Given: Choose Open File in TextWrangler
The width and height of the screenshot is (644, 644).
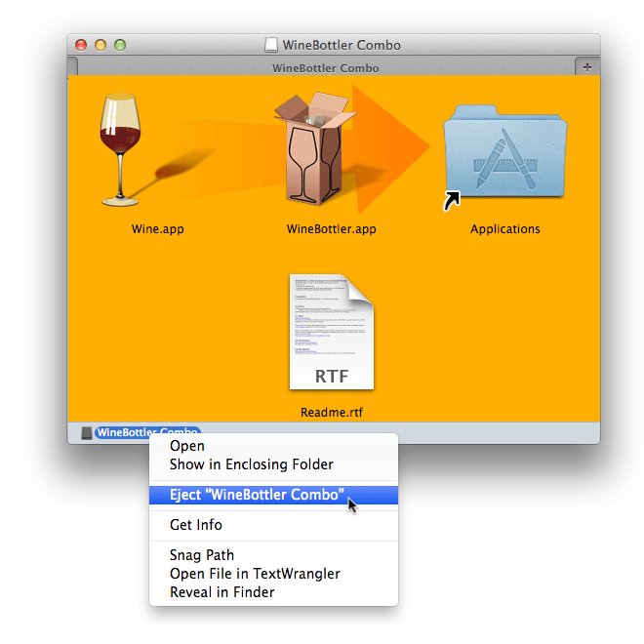Looking at the screenshot, I should [x=273, y=574].
